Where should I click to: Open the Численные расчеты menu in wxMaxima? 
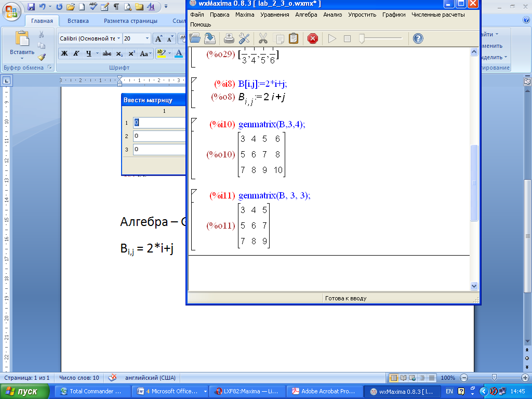[x=438, y=15]
